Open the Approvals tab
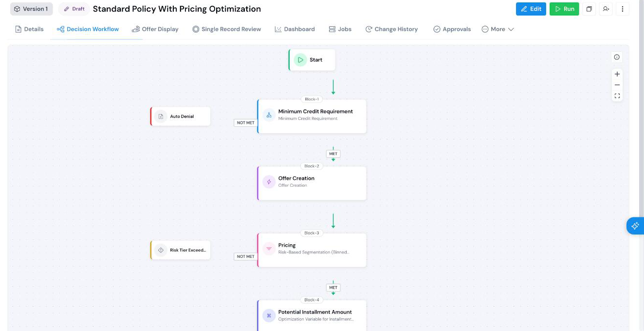The height and width of the screenshot is (331, 644). (452, 29)
